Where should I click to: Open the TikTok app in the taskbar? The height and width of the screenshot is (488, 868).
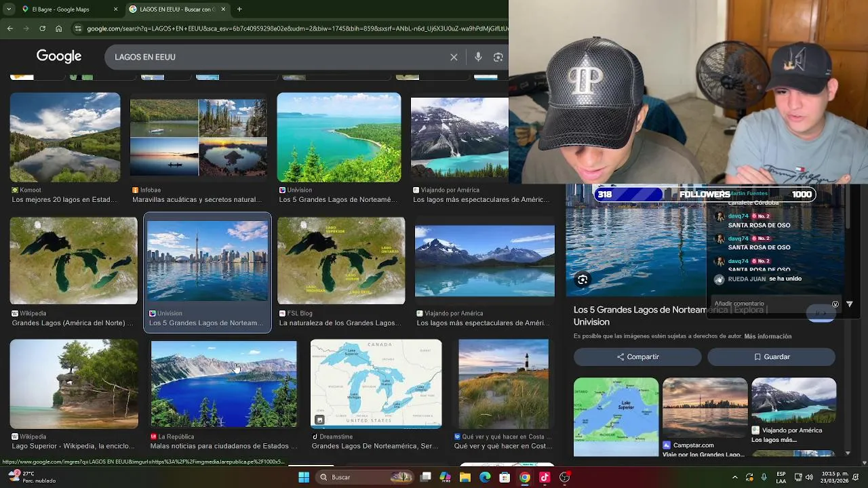(545, 477)
